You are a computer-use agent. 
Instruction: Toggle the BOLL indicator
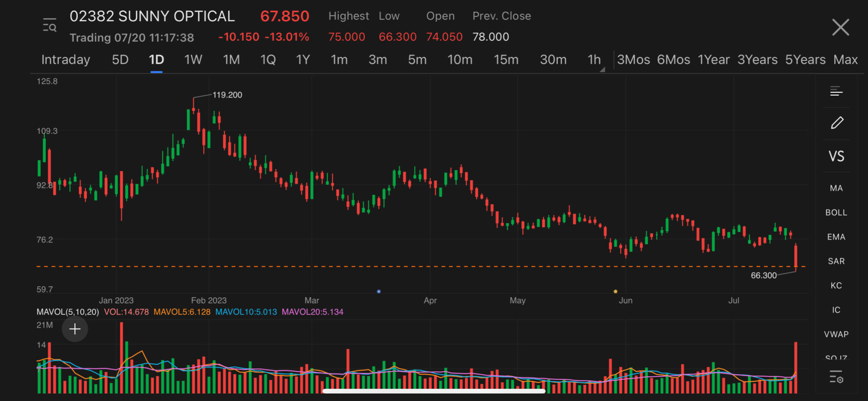[x=836, y=213]
